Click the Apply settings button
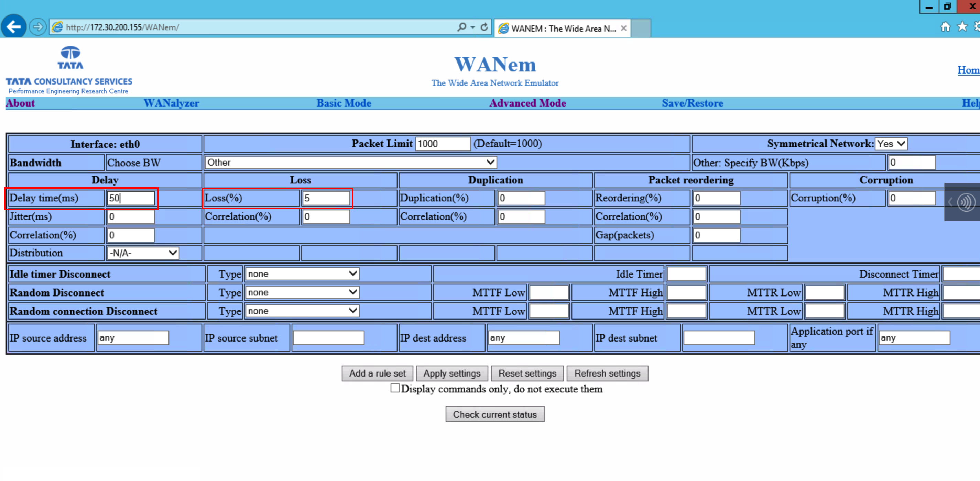This screenshot has height=481, width=980. coord(451,373)
